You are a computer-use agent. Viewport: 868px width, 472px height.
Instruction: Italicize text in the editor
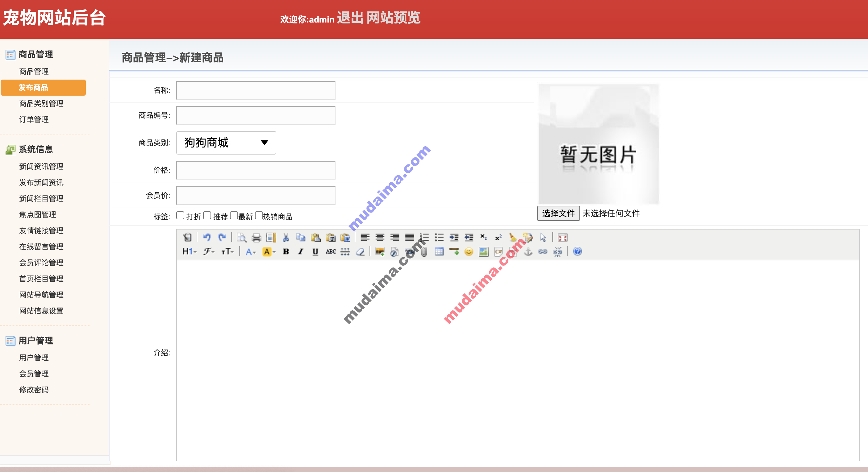pyautogui.click(x=301, y=251)
